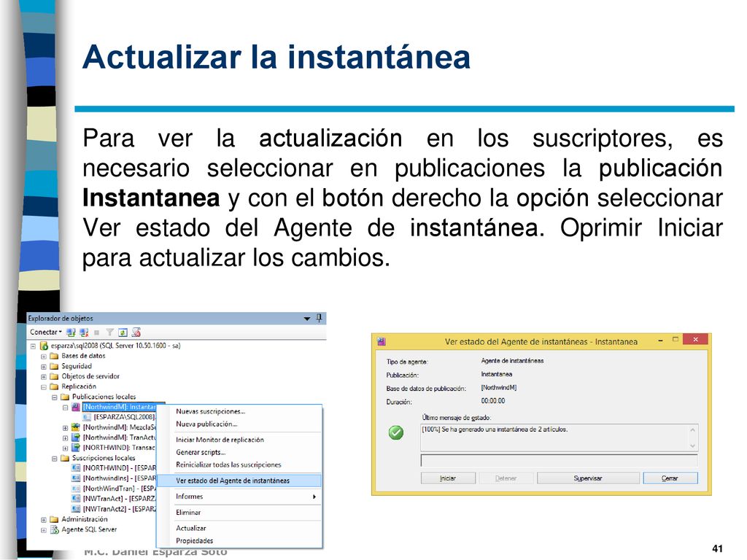Click the [NORTHWIND] - [ESPAR subscription icon

76,468
